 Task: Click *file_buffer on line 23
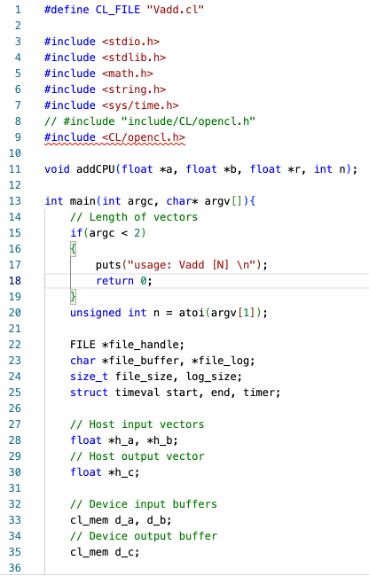[x=140, y=361]
